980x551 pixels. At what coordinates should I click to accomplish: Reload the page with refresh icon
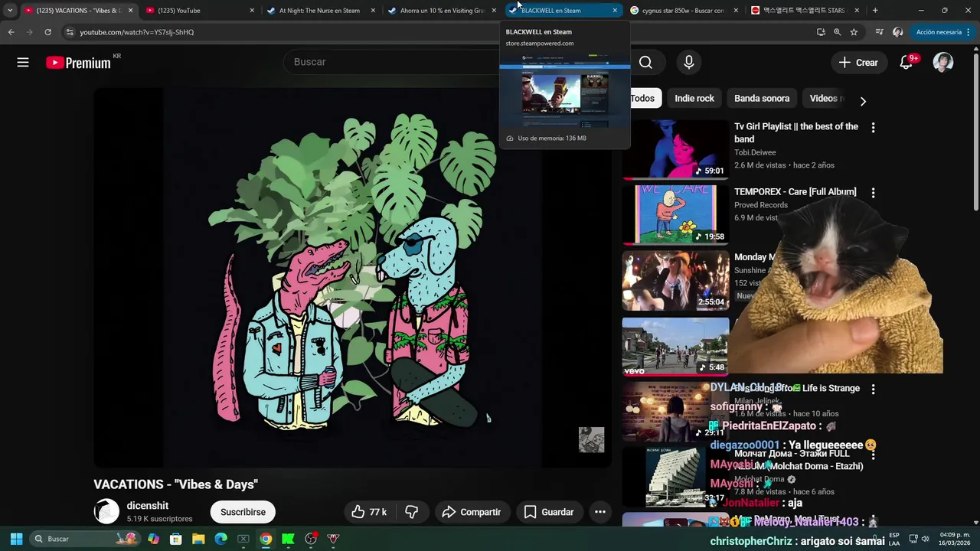(x=47, y=32)
